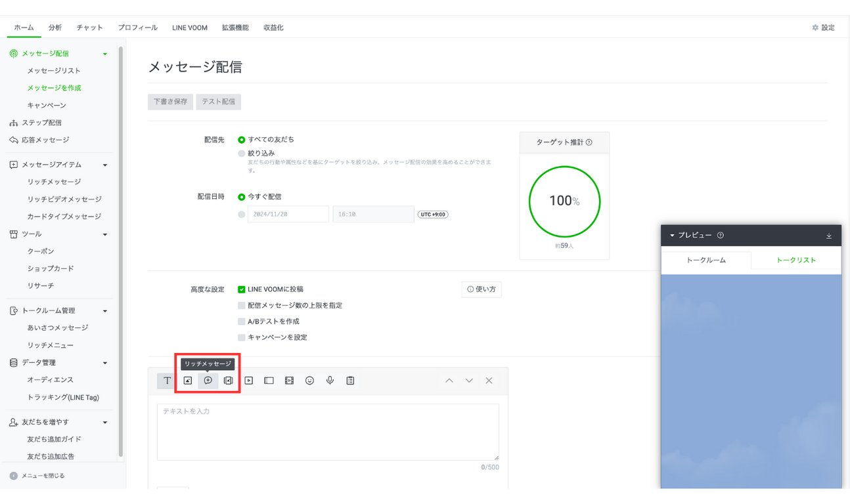
Task: Open メッセージリスト in sidebar
Action: [x=54, y=71]
